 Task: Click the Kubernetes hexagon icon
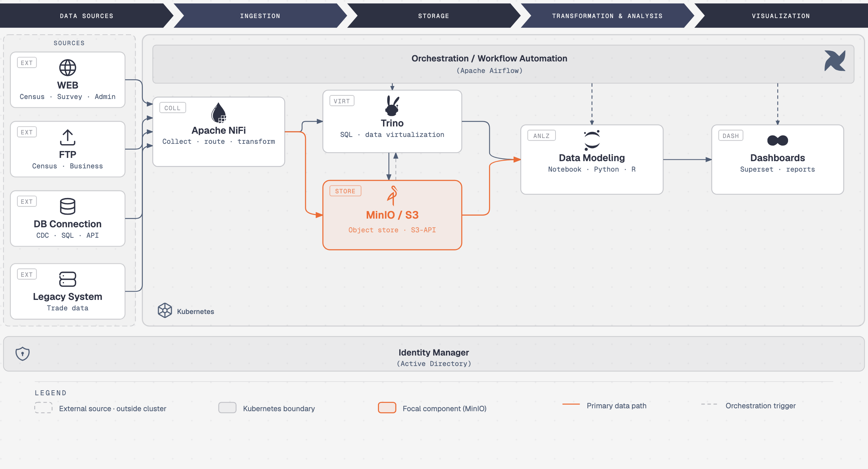pyautogui.click(x=165, y=310)
